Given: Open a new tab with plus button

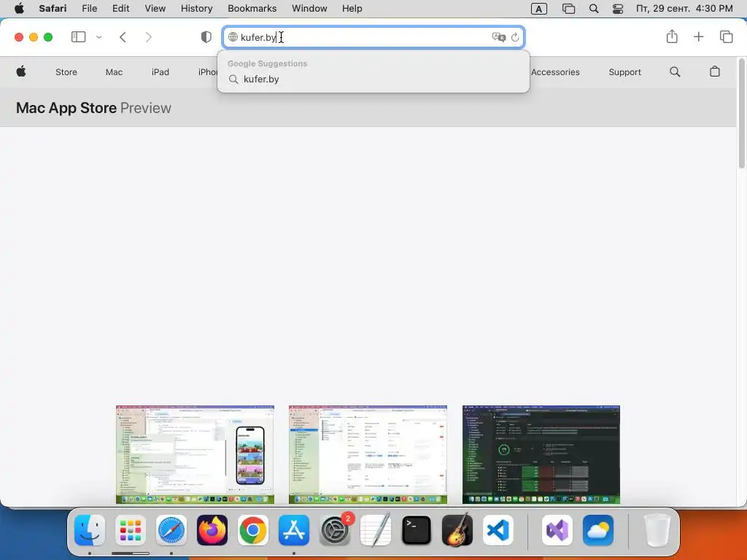Looking at the screenshot, I should (x=698, y=36).
